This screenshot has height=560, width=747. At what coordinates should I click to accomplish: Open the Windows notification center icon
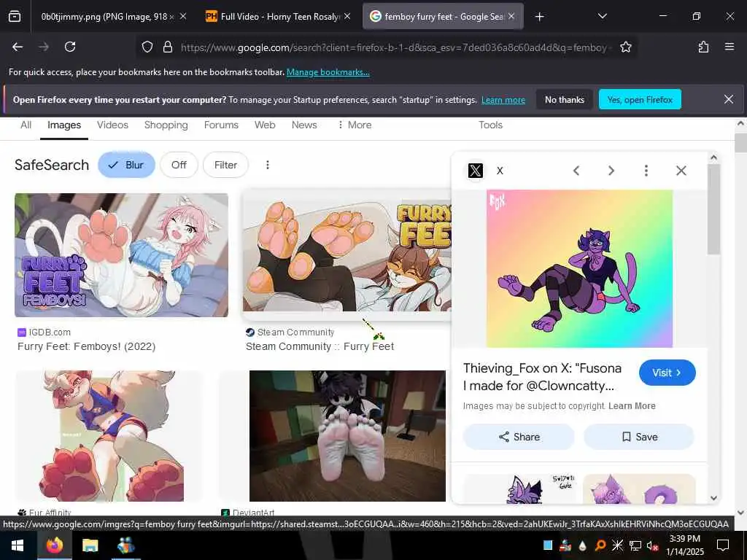[x=723, y=545]
